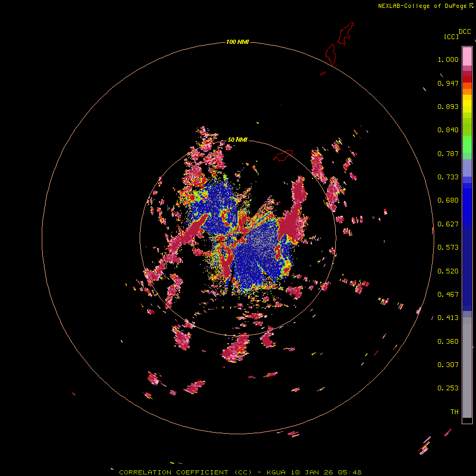Click the CORRELATION COEFFICIENT (CC) caption text
The image size is (476, 476).
click(186, 472)
